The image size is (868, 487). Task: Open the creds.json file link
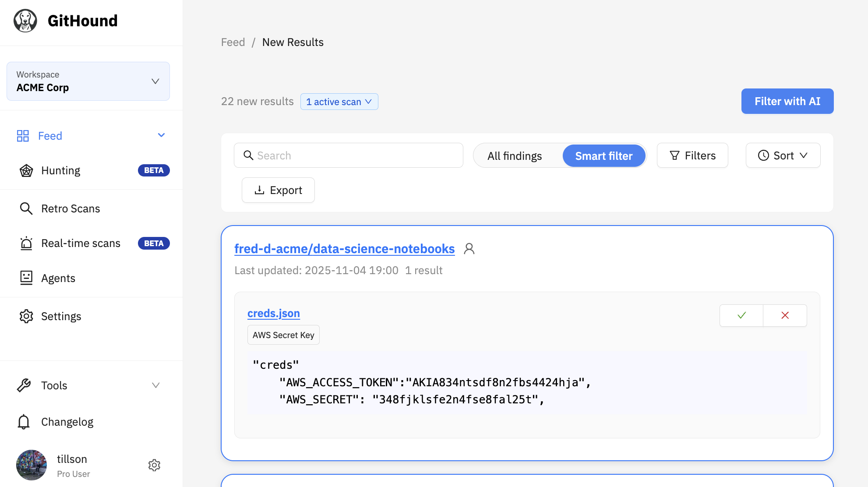[x=273, y=314]
